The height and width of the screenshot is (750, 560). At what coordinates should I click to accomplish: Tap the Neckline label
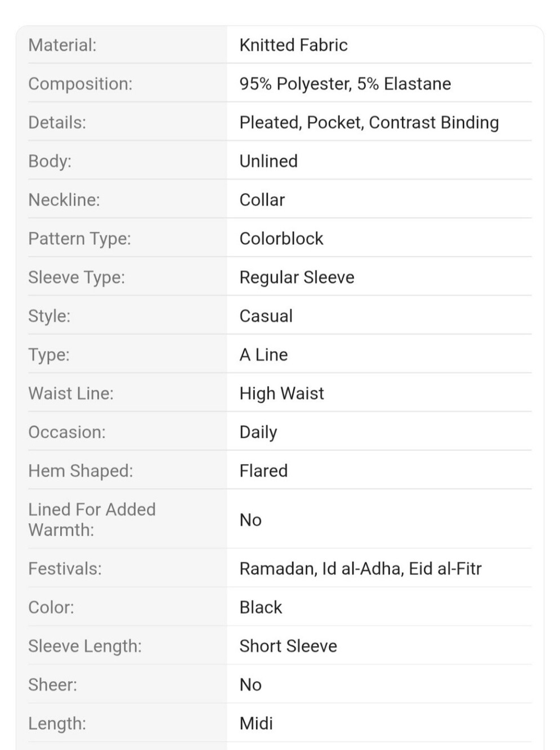[64, 200]
